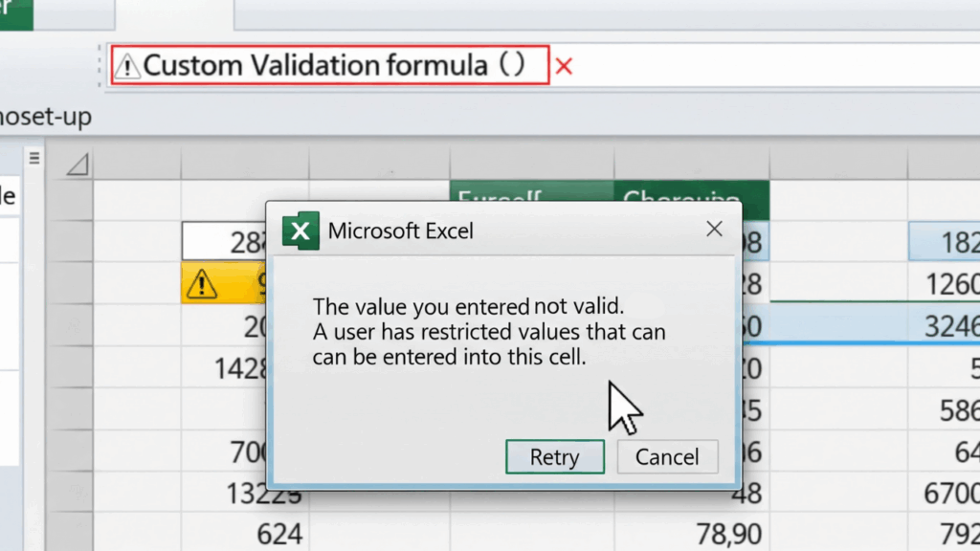Choose the cell displaying 6700

[947, 493]
